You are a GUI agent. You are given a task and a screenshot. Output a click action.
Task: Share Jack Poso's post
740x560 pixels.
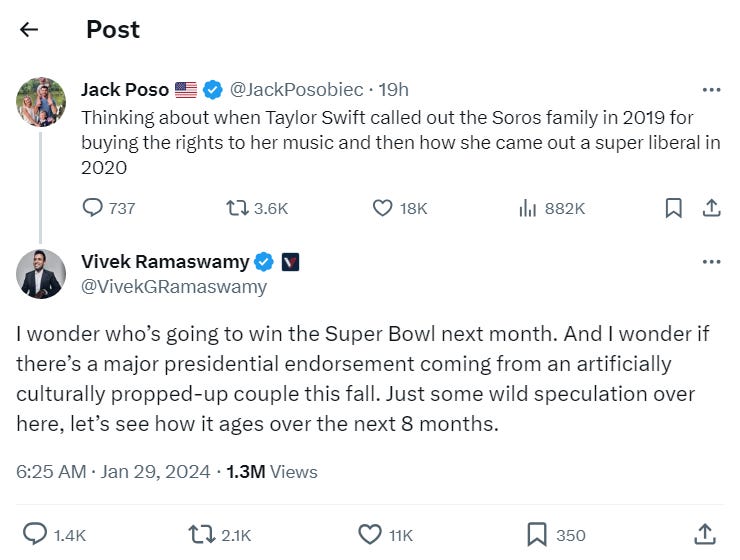[711, 208]
